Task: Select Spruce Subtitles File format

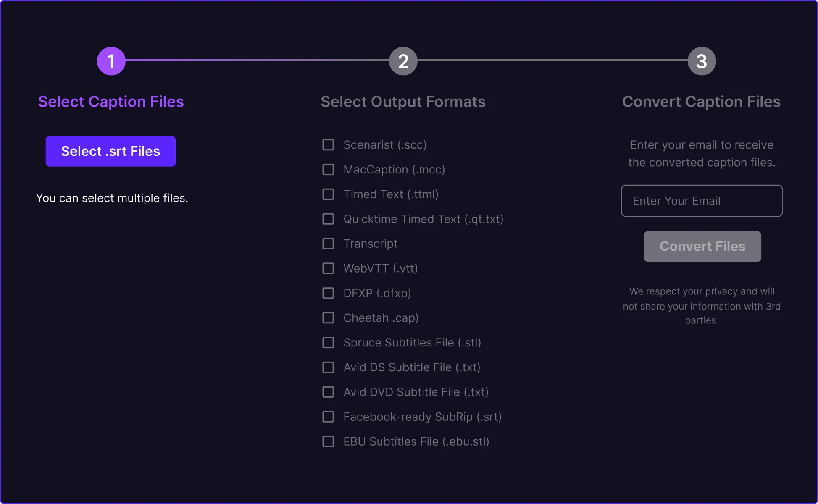Action: pos(328,343)
